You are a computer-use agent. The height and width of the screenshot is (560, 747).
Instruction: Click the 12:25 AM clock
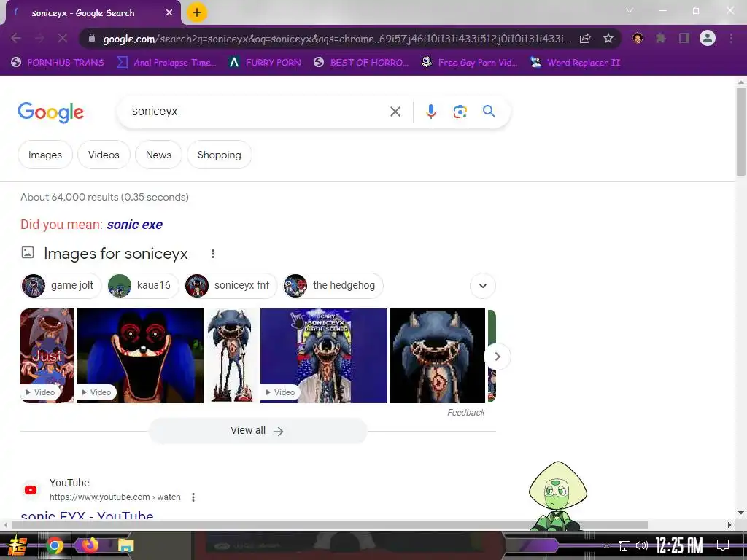[679, 545]
